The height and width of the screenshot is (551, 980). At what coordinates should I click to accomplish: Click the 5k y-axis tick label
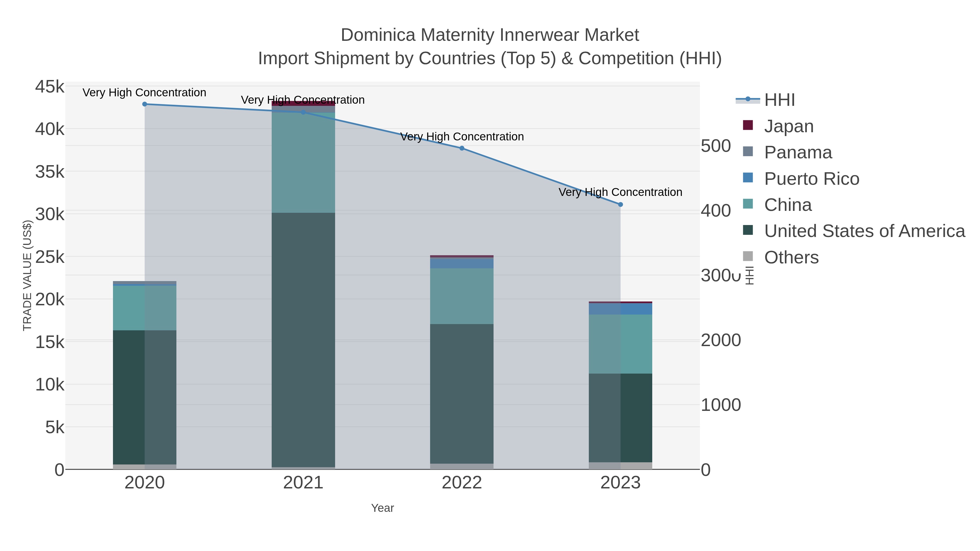pyautogui.click(x=55, y=427)
